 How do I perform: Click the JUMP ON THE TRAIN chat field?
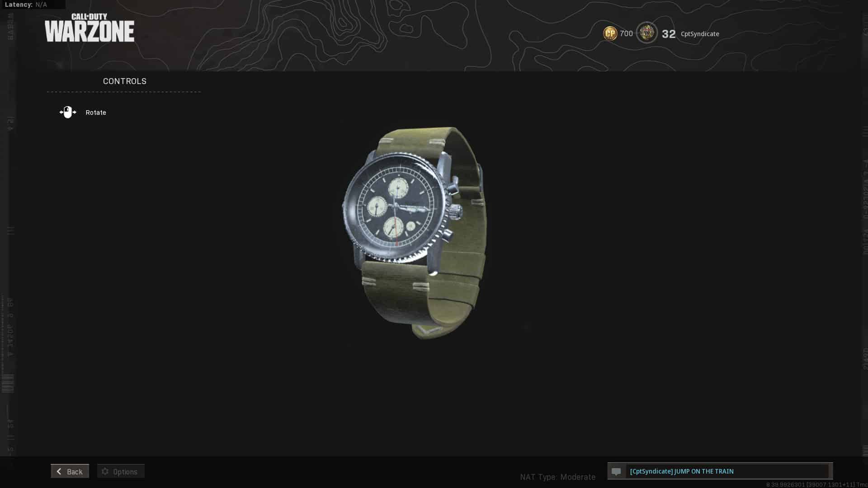pyautogui.click(x=720, y=471)
